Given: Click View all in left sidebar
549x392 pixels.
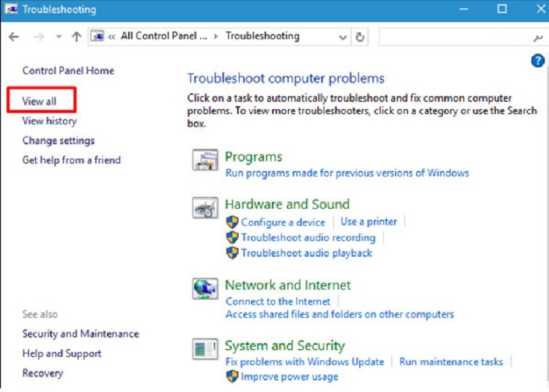Looking at the screenshot, I should [39, 101].
